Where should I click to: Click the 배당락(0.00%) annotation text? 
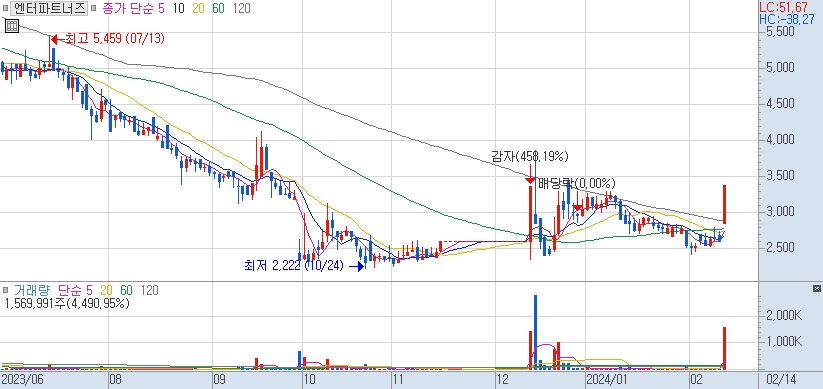pyautogui.click(x=576, y=183)
